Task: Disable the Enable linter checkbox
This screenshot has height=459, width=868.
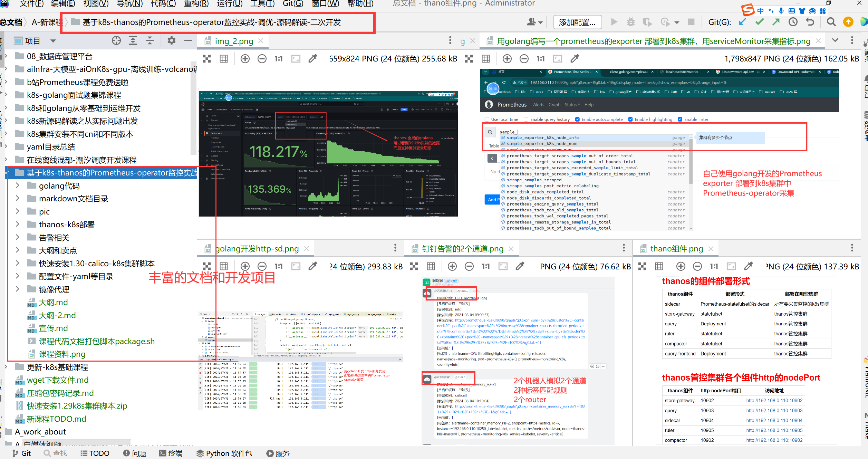Action: 680,119
